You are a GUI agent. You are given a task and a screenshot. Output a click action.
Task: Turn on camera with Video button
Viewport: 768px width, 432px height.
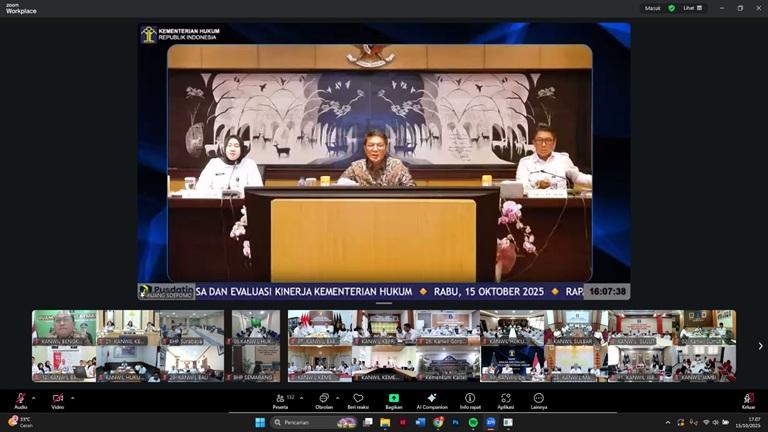[58, 400]
